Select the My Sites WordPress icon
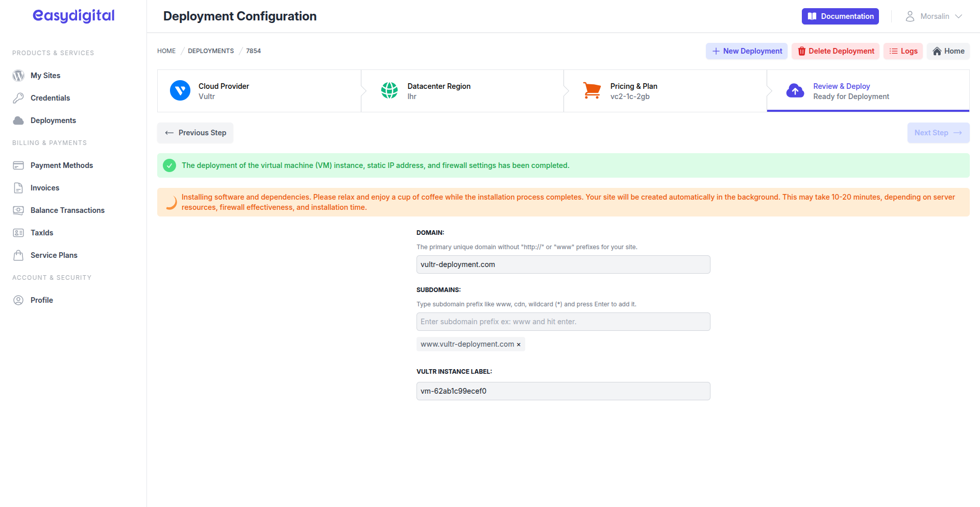980x507 pixels. click(18, 75)
